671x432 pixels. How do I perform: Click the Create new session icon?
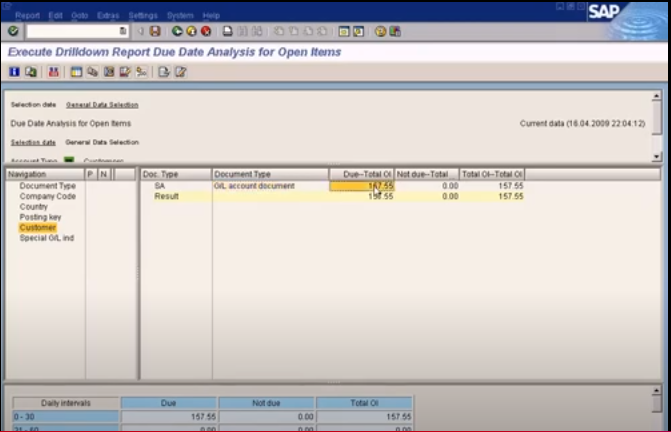pos(344,31)
